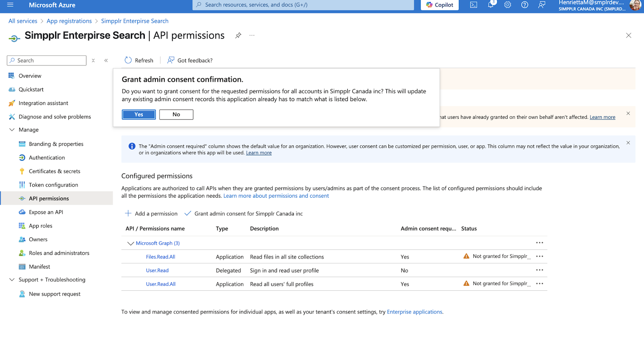Viewport: 644px width, 351px height.
Task: Click No to cancel admin consent
Action: pyautogui.click(x=176, y=115)
